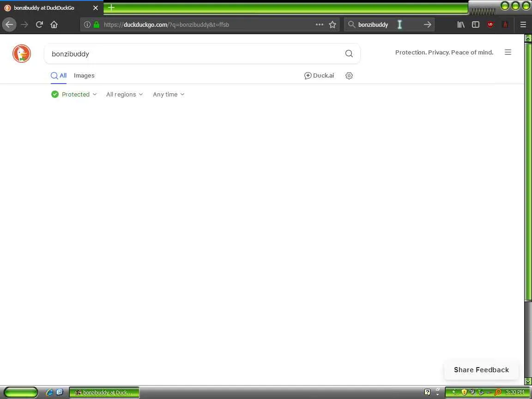Select the All results tab
The image size is (532, 399).
[59, 76]
